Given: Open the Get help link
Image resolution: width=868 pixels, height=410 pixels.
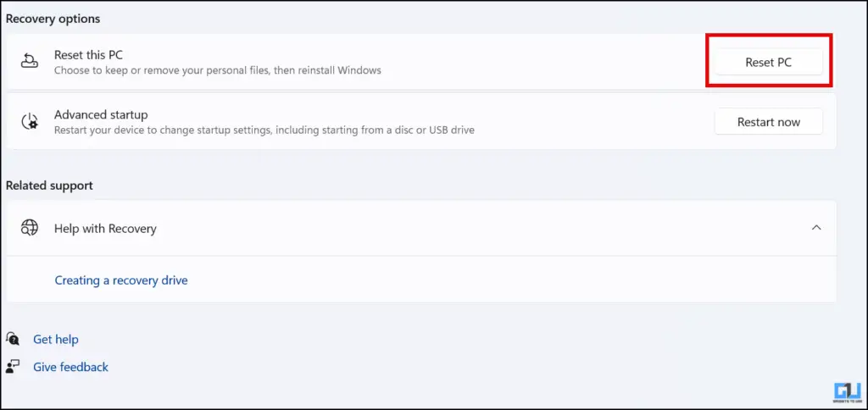Looking at the screenshot, I should point(56,339).
